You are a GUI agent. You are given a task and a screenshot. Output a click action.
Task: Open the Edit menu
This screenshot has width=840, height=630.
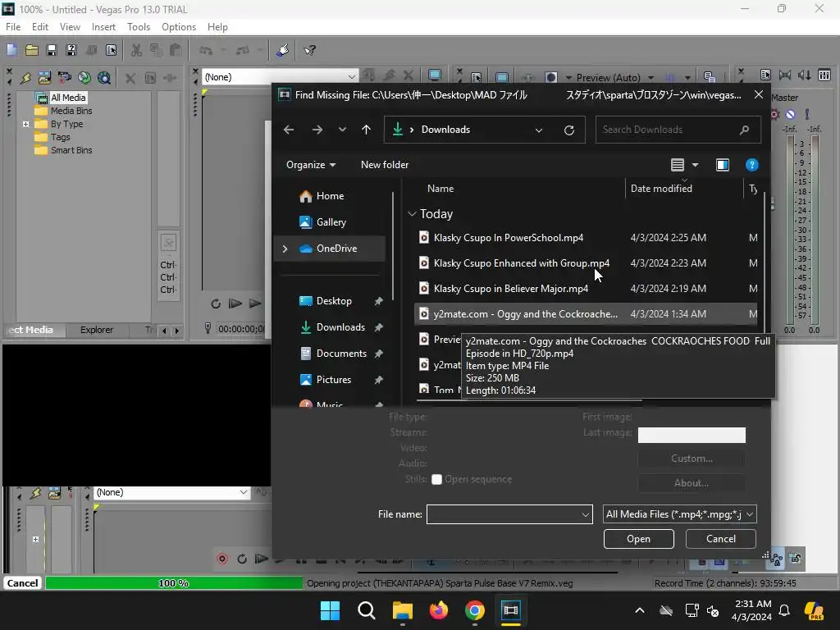(x=39, y=27)
